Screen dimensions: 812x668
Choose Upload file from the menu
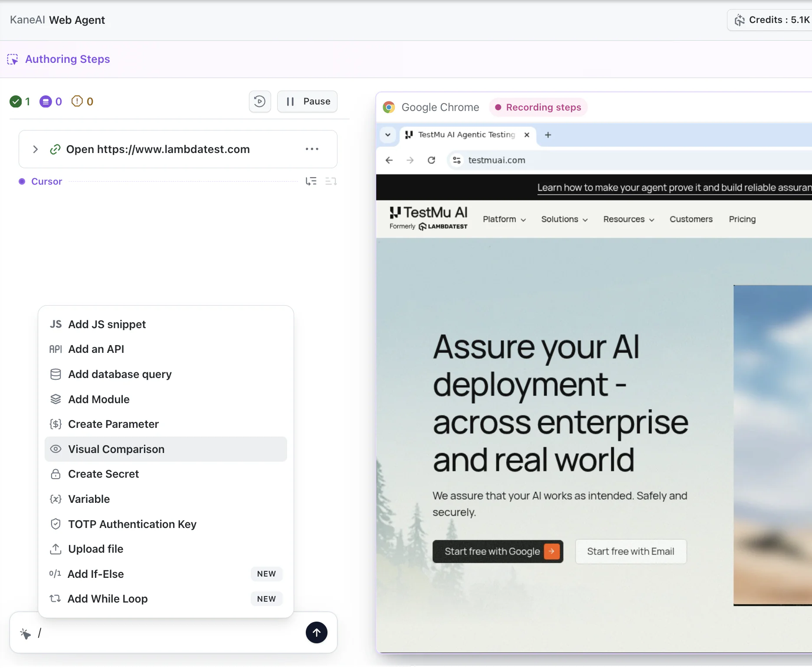166,549
